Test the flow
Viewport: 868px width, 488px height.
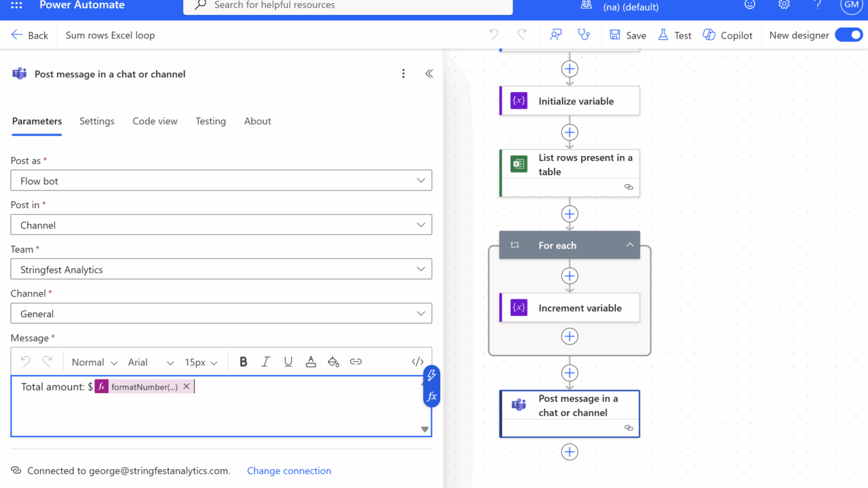coord(675,35)
